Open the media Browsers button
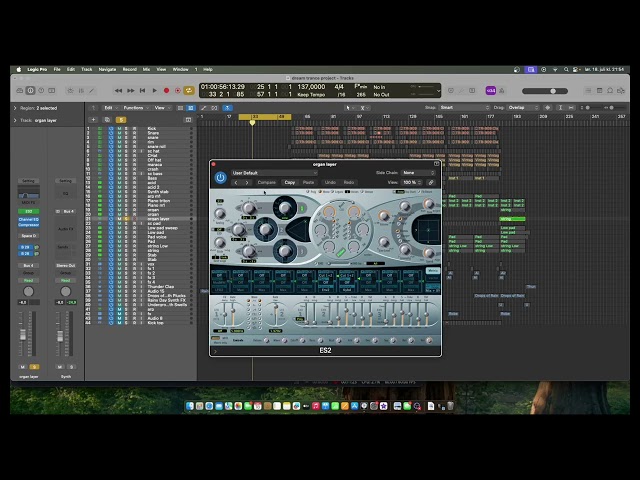Image resolution: width=640 pixels, height=480 pixels. tap(621, 91)
